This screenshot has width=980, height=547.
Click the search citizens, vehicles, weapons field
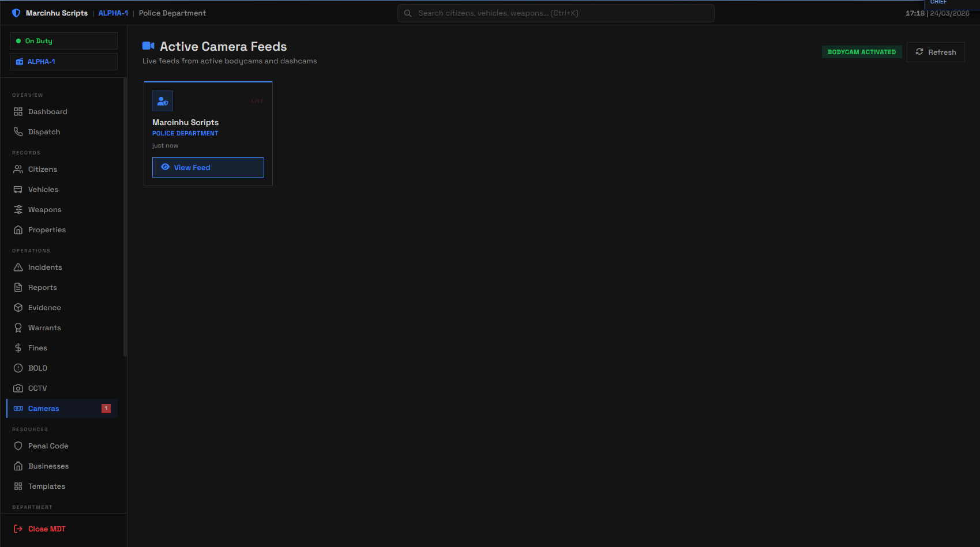(x=556, y=13)
